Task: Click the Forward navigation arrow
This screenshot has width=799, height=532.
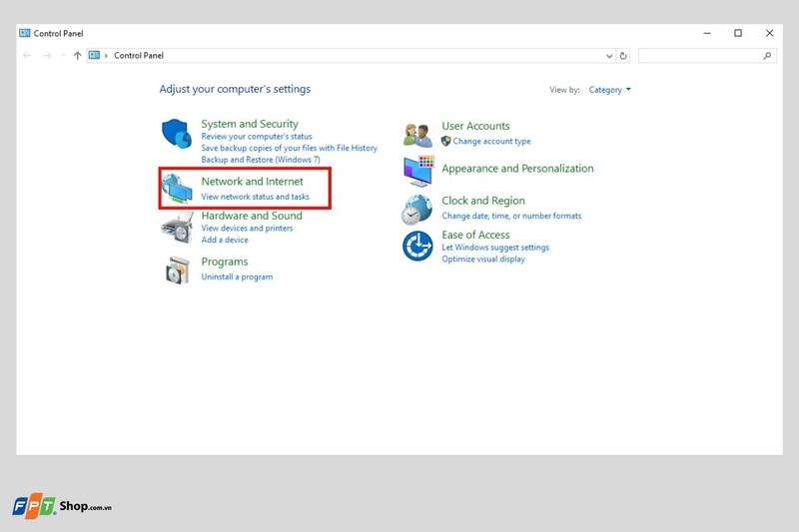Action: pos(47,56)
